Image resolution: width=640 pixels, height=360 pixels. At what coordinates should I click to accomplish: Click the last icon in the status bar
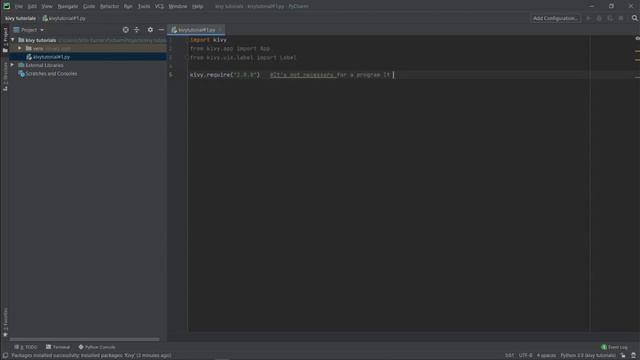(x=633, y=356)
